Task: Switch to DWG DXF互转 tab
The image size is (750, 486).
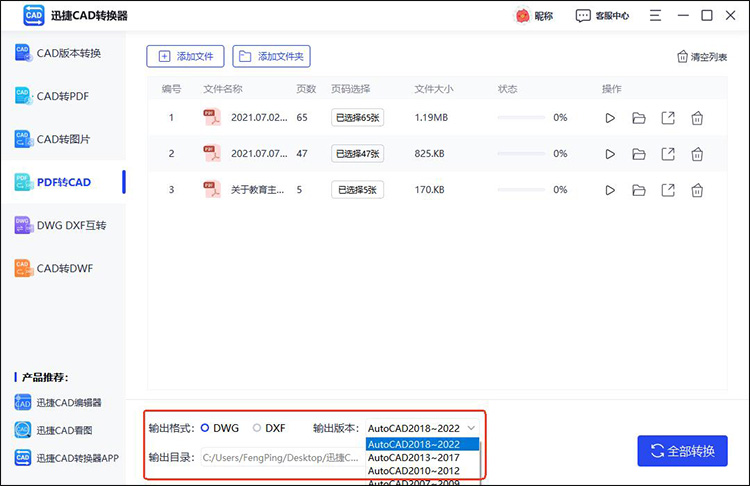Action: point(63,225)
